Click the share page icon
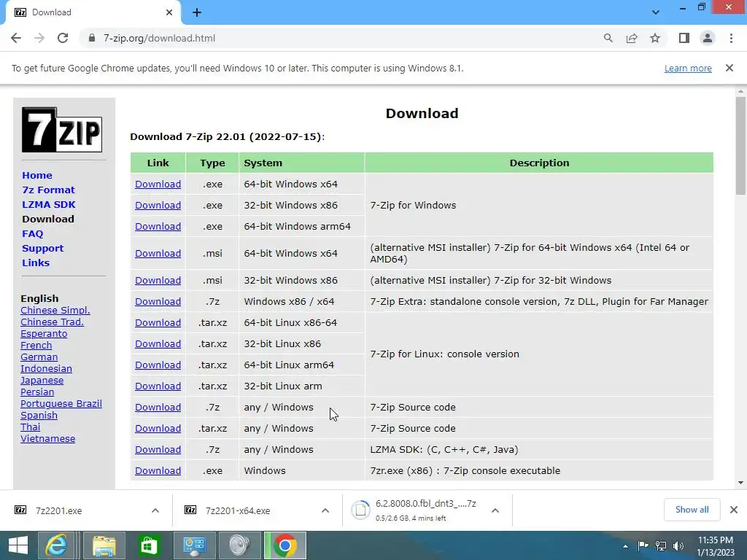Screen dimensions: 747x560 click(632, 38)
